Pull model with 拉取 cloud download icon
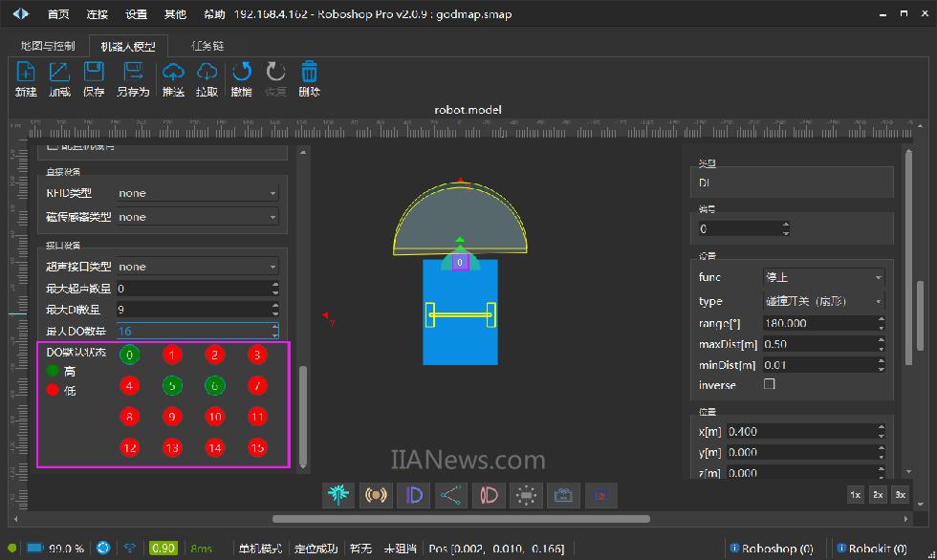 tap(207, 78)
